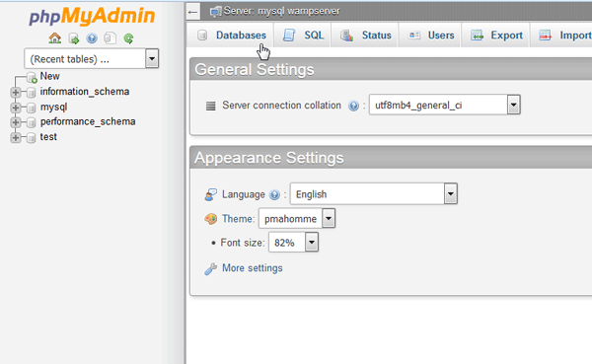Go to phpMyAdmin home icon
The width and height of the screenshot is (592, 364).
pyautogui.click(x=54, y=38)
